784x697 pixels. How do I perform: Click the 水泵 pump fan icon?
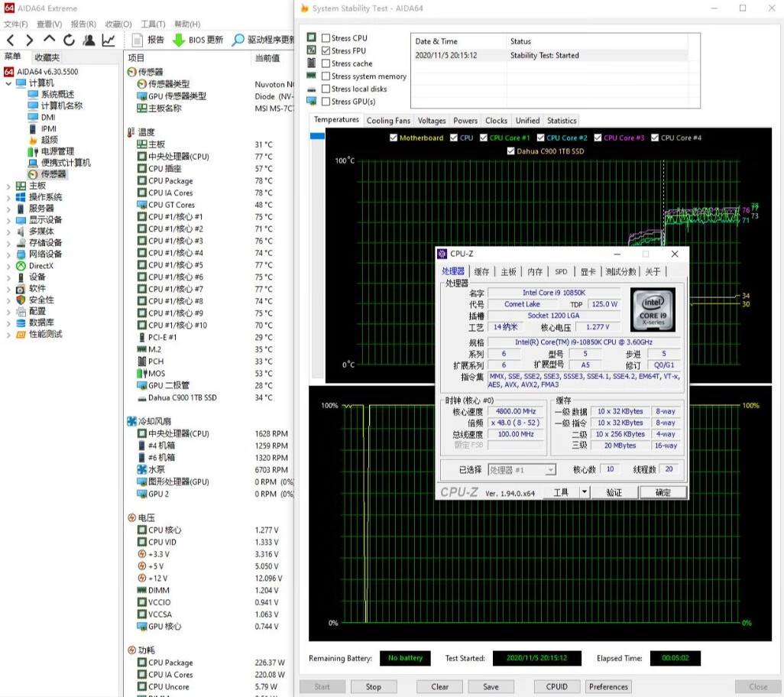[x=142, y=469]
